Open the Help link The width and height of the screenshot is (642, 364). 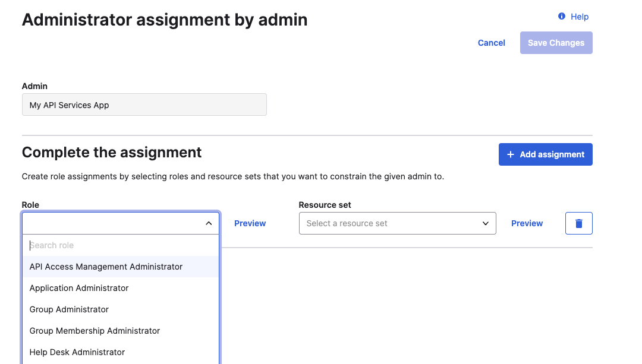[580, 17]
